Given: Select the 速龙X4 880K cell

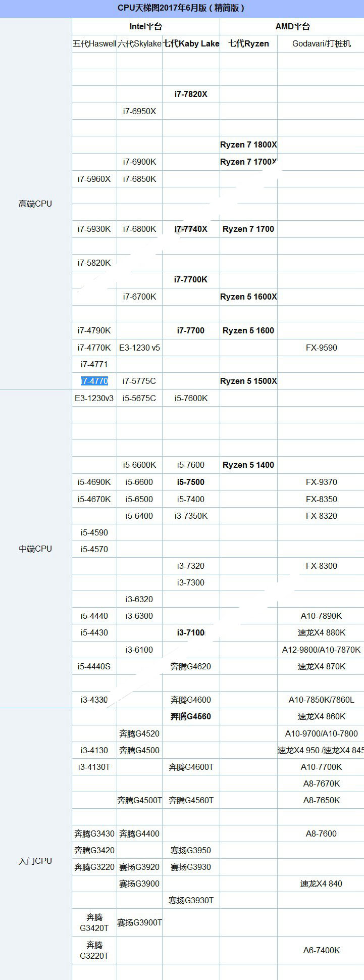Looking at the screenshot, I should tap(321, 632).
